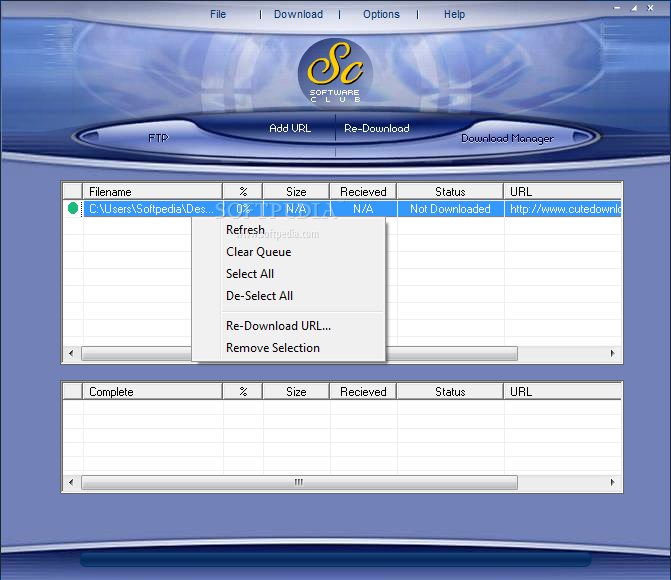
Task: Sort queue by Filename column header
Action: coord(152,191)
